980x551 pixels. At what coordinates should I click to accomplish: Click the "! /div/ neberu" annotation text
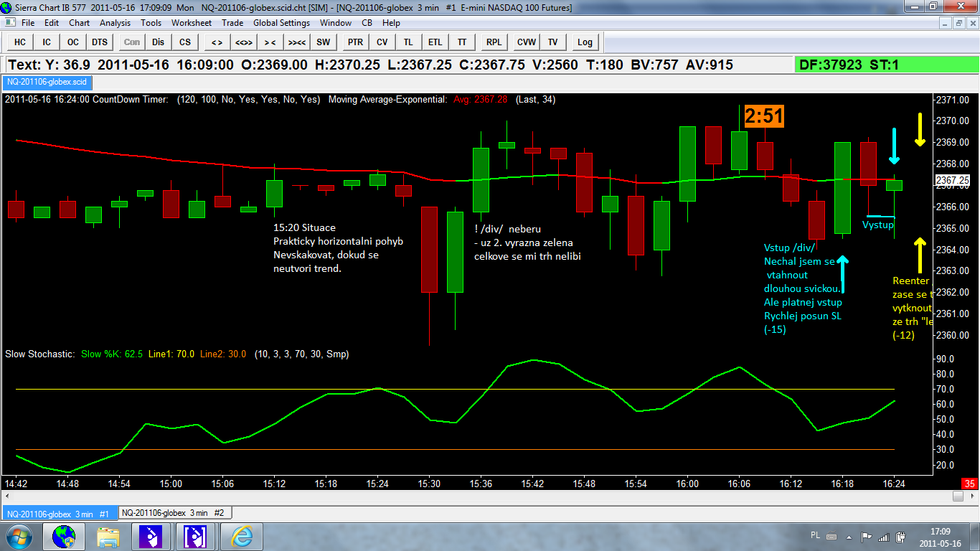(507, 229)
